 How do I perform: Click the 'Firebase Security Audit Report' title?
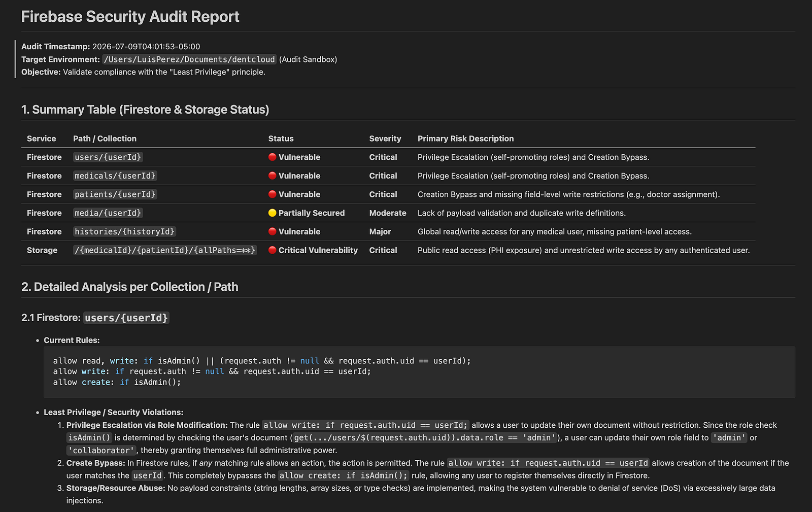pos(130,17)
